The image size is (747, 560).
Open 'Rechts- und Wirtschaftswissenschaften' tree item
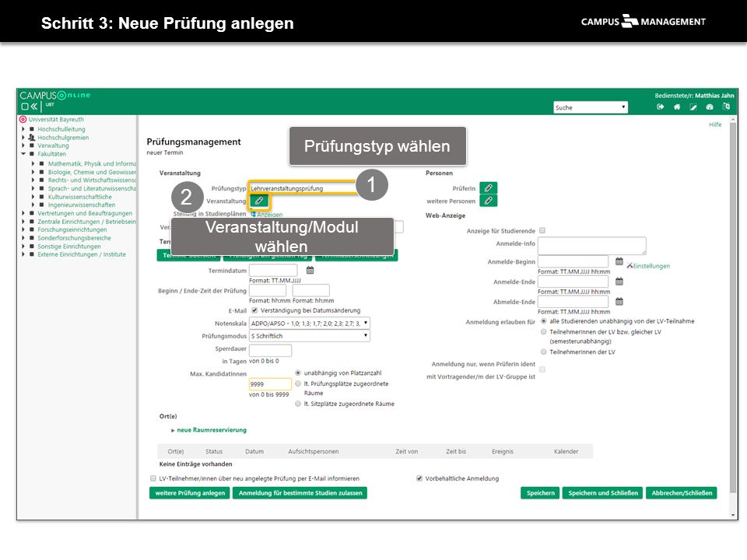pyautogui.click(x=92, y=180)
